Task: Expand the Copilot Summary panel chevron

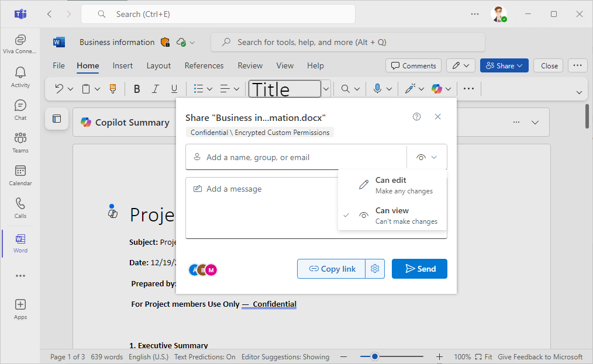Action: 535,122
